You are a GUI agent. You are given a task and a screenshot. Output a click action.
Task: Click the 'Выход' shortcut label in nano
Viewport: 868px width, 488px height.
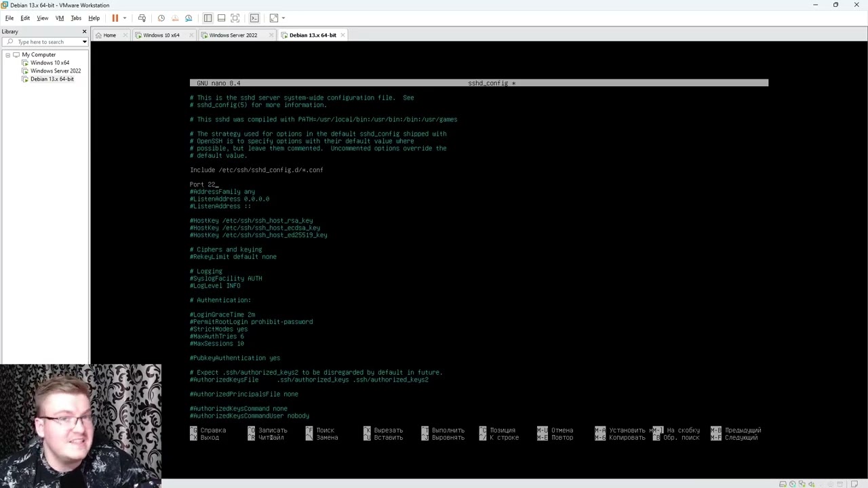coord(210,438)
